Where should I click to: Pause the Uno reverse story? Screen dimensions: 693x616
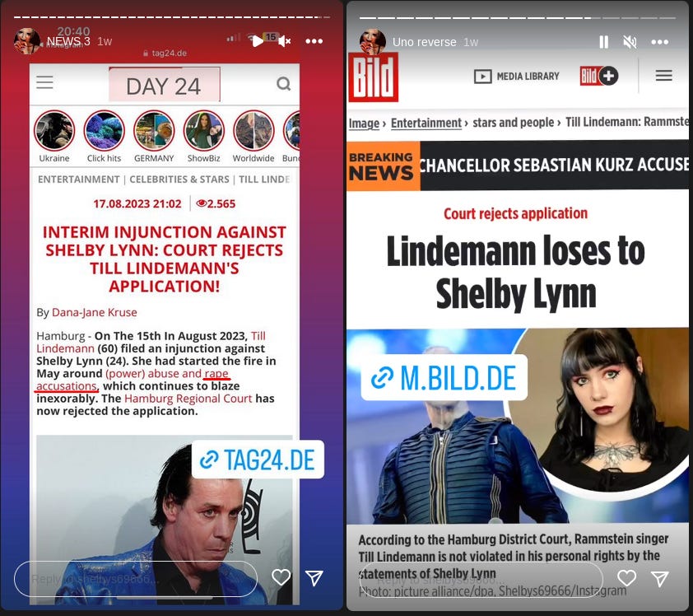click(x=604, y=42)
